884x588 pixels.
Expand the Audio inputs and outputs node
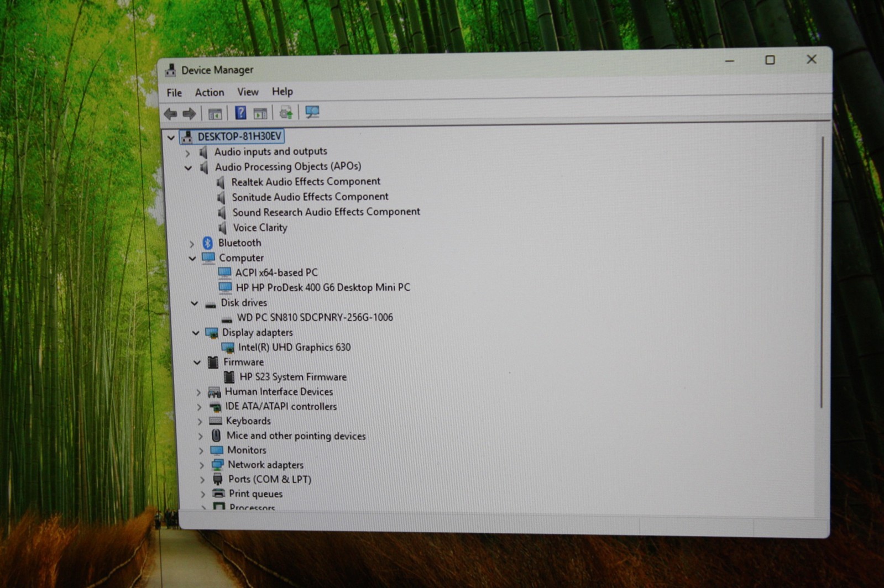[187, 153]
